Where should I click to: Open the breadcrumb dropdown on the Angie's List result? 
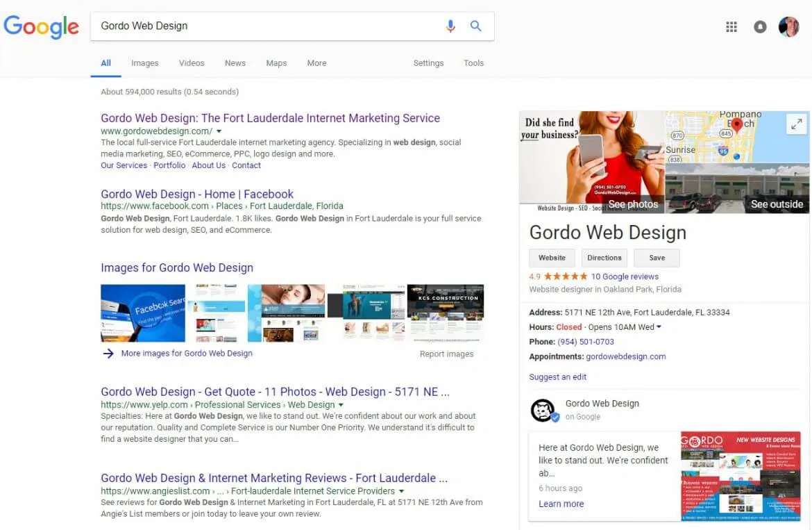[x=401, y=490]
